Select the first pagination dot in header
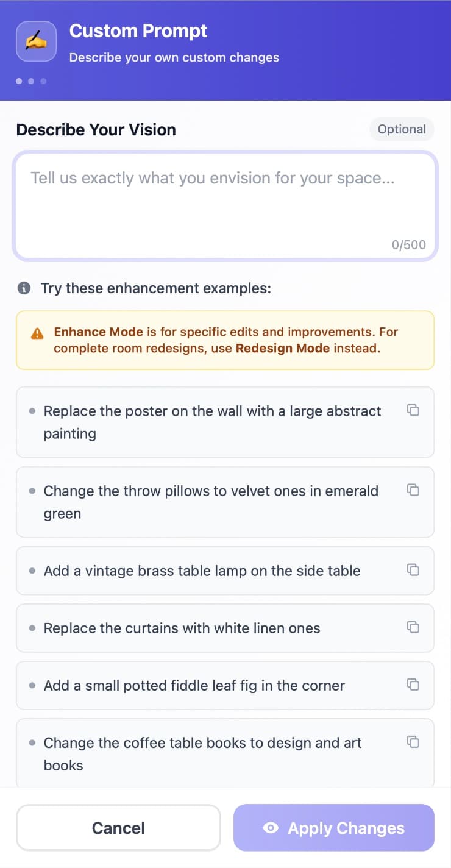Image resolution: width=451 pixels, height=868 pixels. coord(19,81)
